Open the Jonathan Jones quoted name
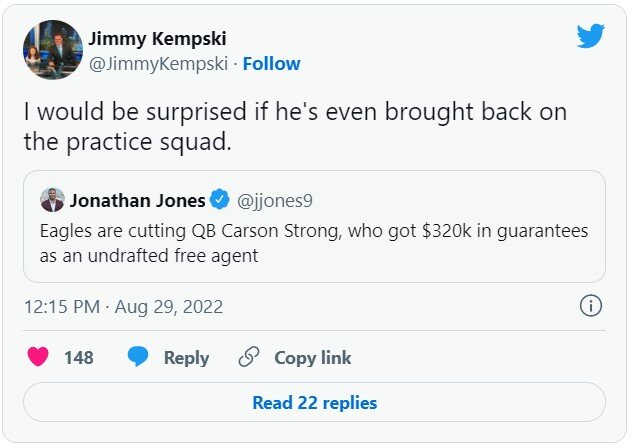This screenshot has height=448, width=632. 138,199
